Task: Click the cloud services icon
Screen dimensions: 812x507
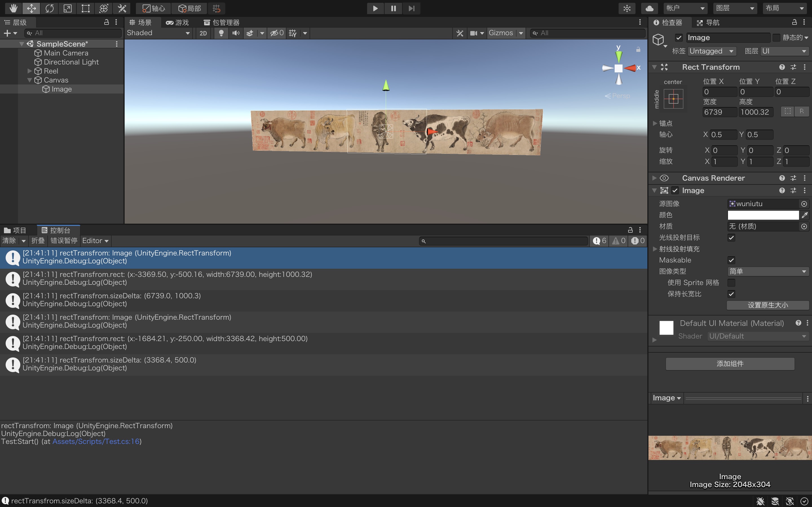Action: pyautogui.click(x=649, y=8)
